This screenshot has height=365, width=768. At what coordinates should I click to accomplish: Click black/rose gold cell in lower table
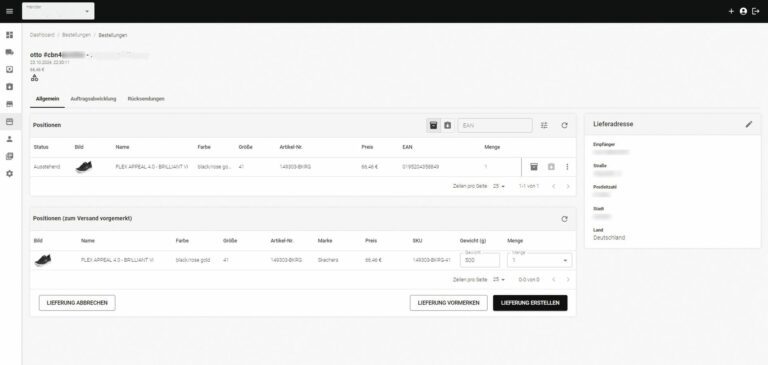pos(192,260)
